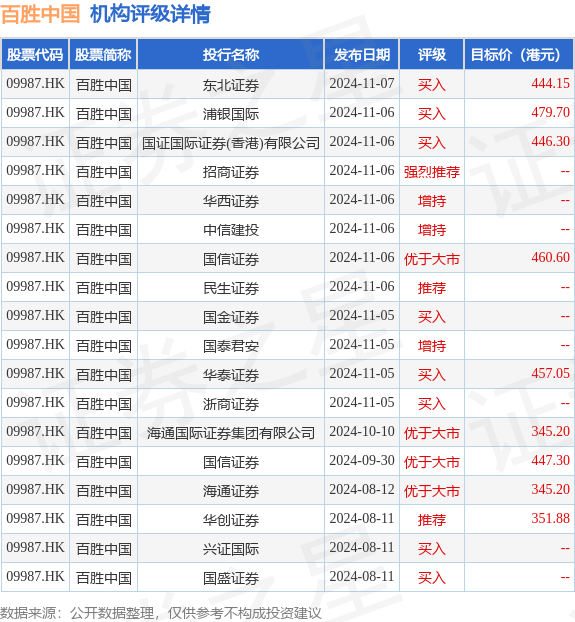Image resolution: width=575 pixels, height=622 pixels.
Task: Click the date 2024-11-07
Action: (362, 83)
